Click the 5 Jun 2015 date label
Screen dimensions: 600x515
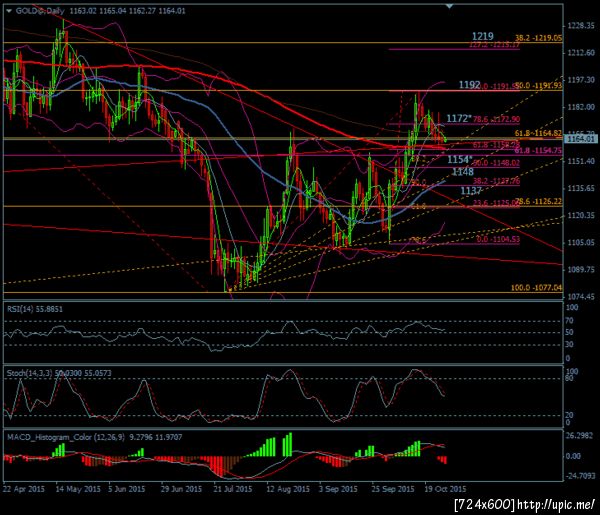[127, 489]
